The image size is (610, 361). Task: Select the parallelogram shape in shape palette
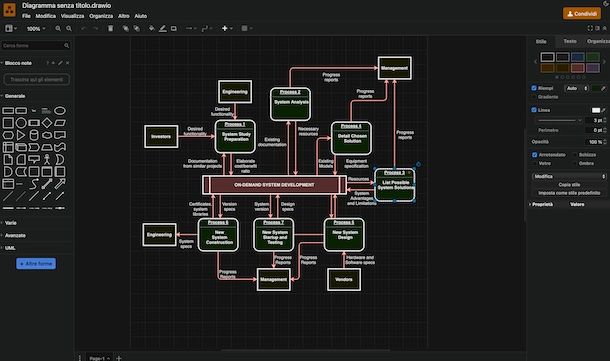click(60, 123)
